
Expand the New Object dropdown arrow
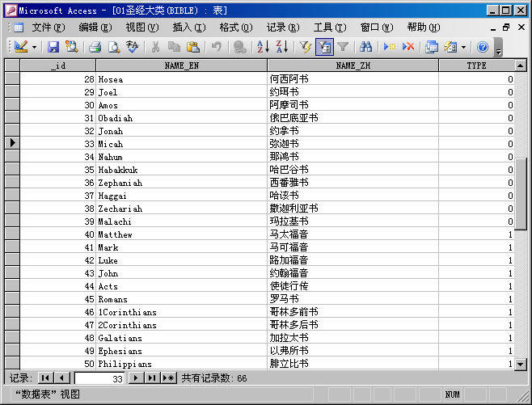[464, 47]
